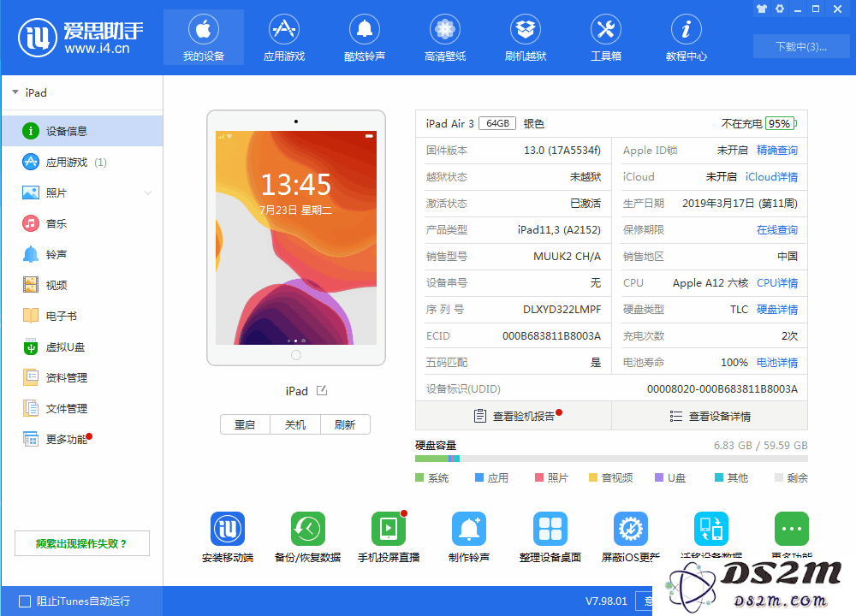Viewport: 856px width, 616px height.
Task: Open the green more-functions dots icon
Action: (792, 528)
